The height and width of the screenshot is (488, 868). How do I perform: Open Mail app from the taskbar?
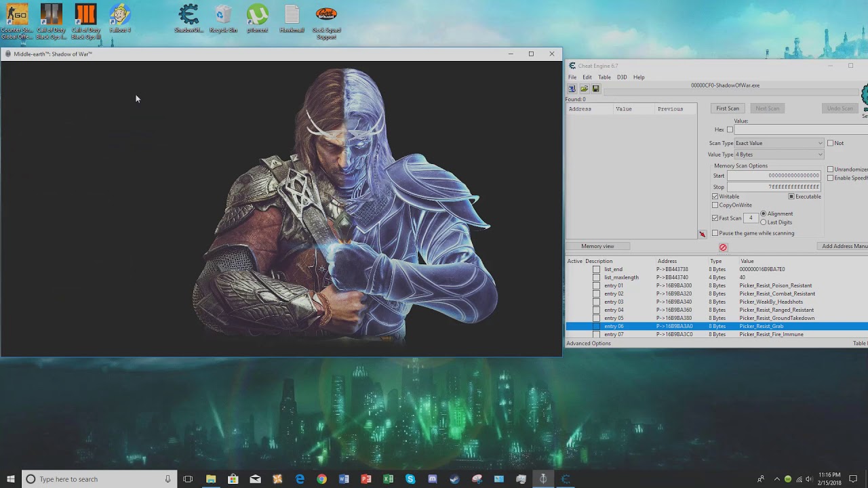click(x=255, y=479)
